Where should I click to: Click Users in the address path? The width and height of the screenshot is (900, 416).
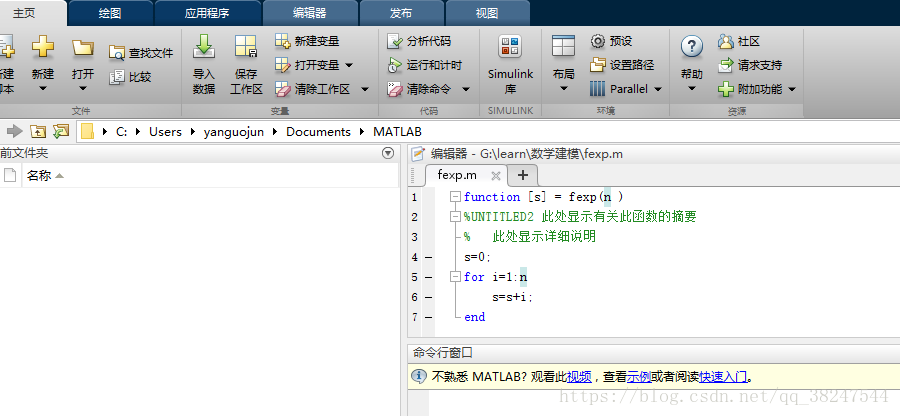(165, 131)
